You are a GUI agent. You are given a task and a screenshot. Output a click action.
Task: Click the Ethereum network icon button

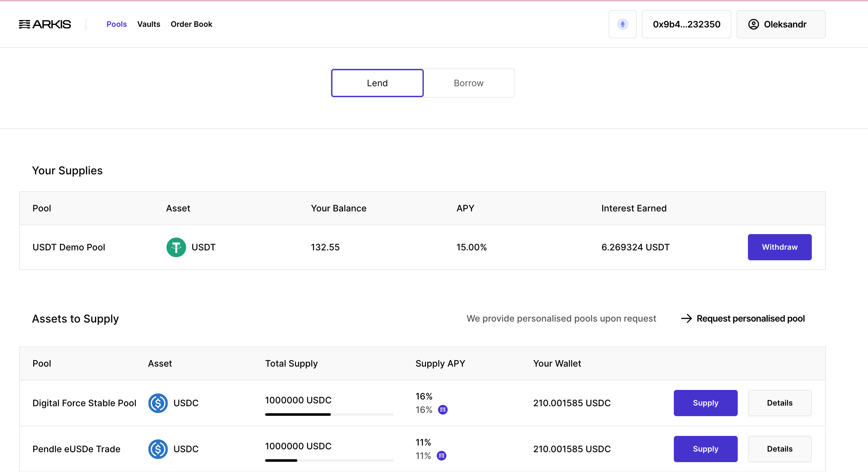click(622, 24)
